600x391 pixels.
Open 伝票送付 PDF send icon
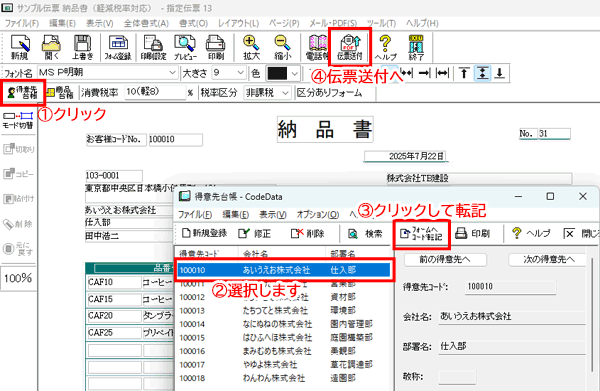(x=349, y=47)
